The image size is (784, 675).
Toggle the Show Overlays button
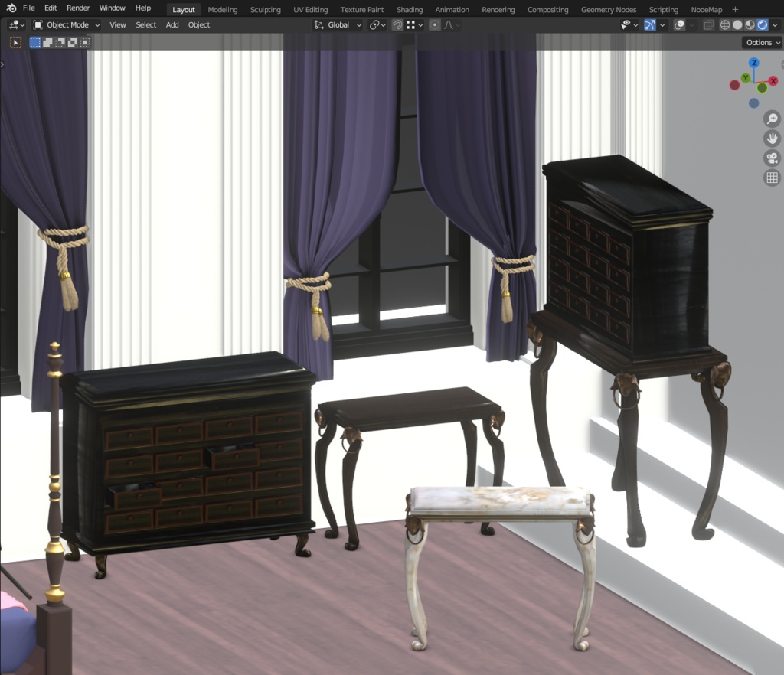[679, 25]
